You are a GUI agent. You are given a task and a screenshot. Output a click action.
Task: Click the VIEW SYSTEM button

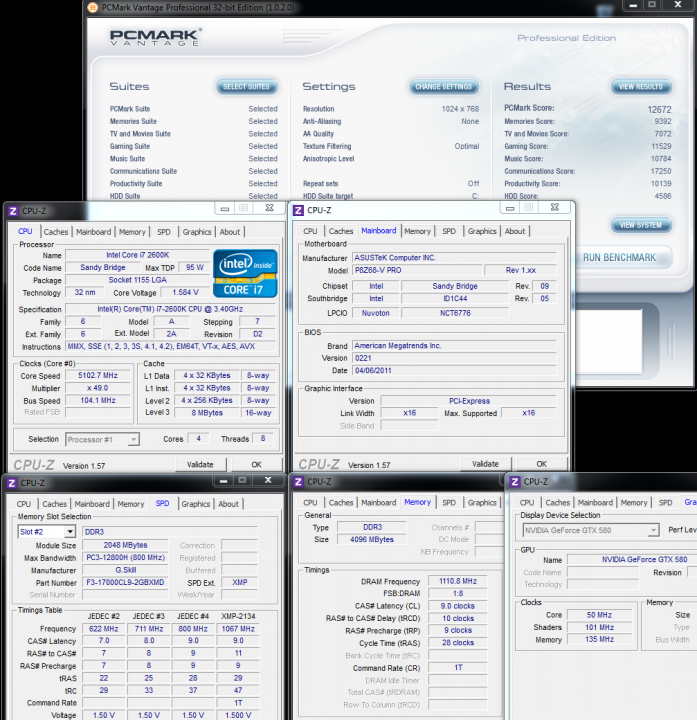coord(641,225)
